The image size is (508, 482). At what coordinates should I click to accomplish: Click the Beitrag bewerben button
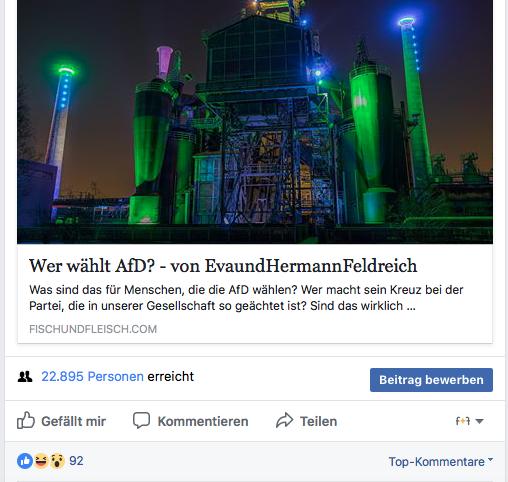[x=431, y=380]
